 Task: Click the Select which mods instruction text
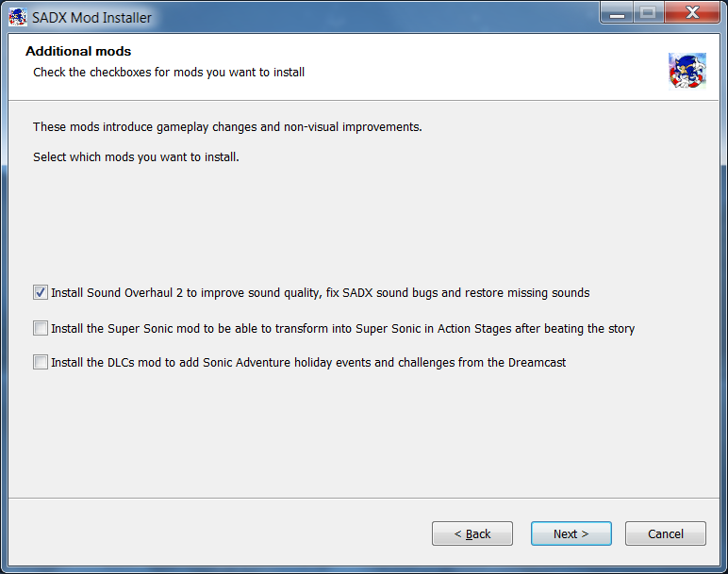136,157
